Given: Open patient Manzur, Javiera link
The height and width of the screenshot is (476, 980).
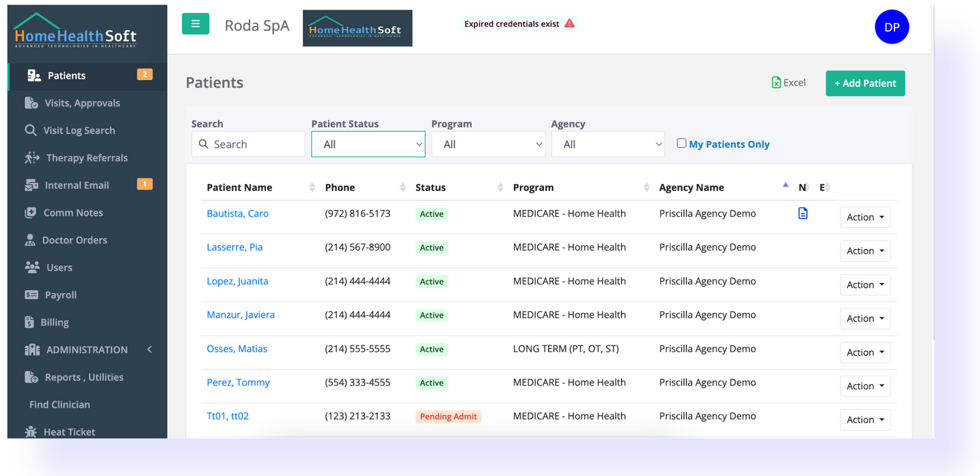Looking at the screenshot, I should [241, 315].
